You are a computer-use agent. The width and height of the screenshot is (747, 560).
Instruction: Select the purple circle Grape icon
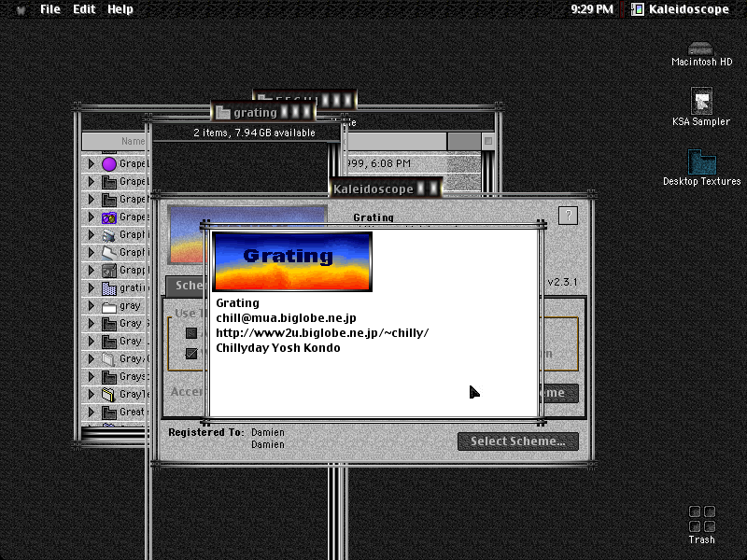(109, 164)
